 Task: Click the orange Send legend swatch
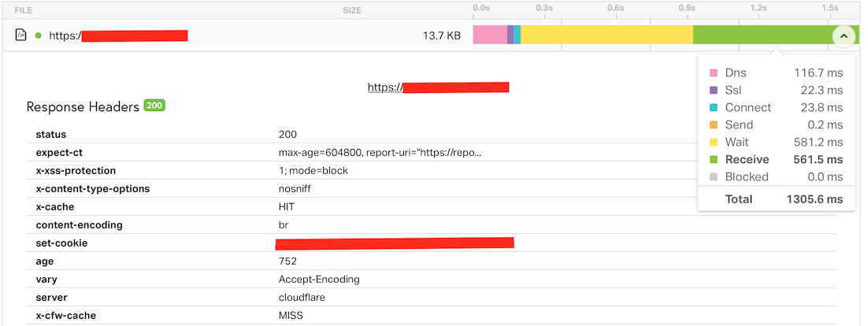[714, 124]
